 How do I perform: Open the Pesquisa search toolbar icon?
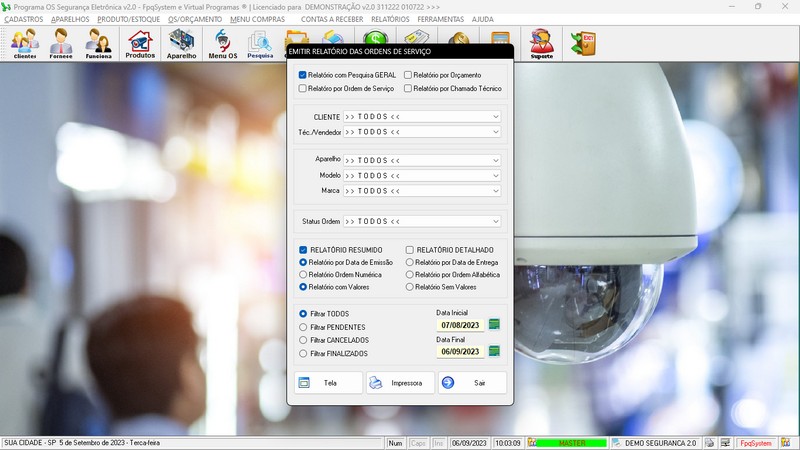(260, 44)
